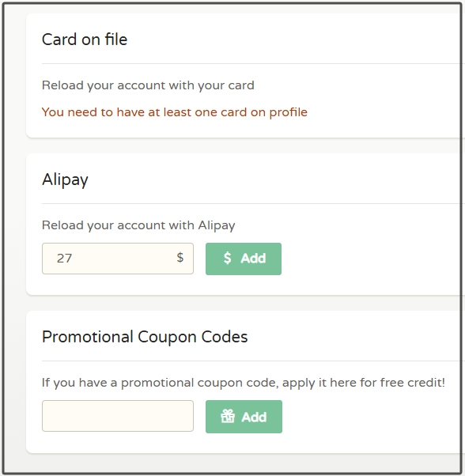Focus the Alipay reload amount input

tap(118, 259)
